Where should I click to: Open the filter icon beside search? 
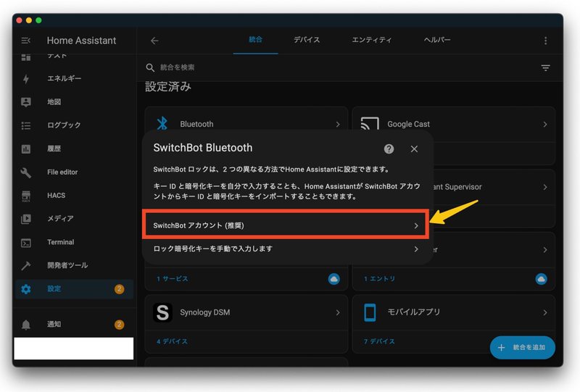(545, 67)
